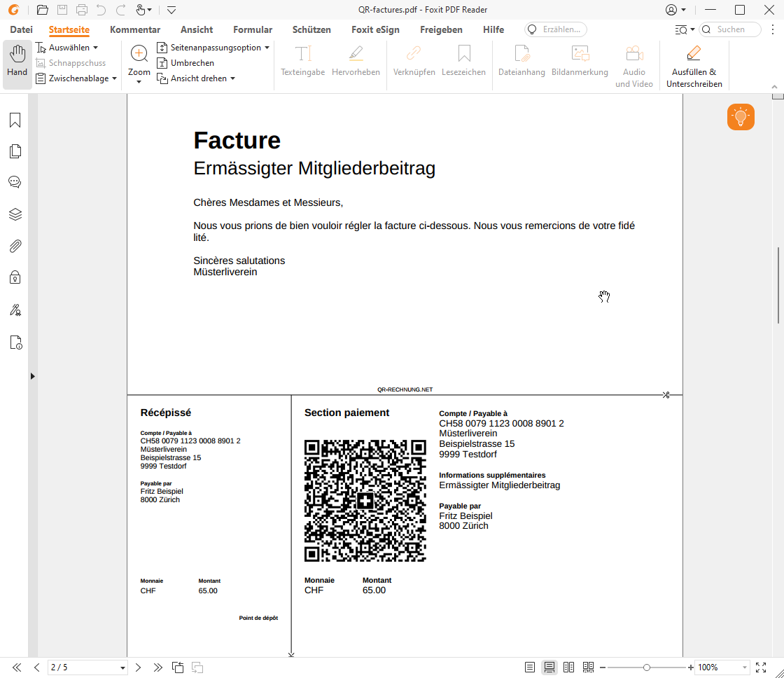Open the bookmarks side panel
Screen dimensions: 784x678
coord(15,120)
